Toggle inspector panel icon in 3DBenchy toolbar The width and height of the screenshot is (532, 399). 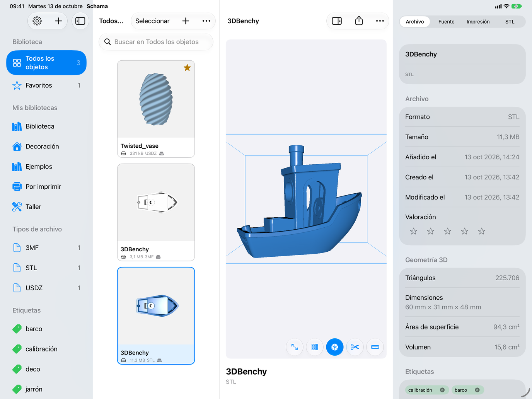[x=337, y=21]
